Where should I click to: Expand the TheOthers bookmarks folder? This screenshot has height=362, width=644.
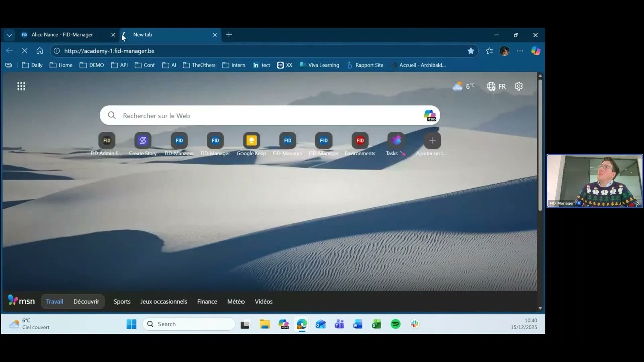(199, 65)
